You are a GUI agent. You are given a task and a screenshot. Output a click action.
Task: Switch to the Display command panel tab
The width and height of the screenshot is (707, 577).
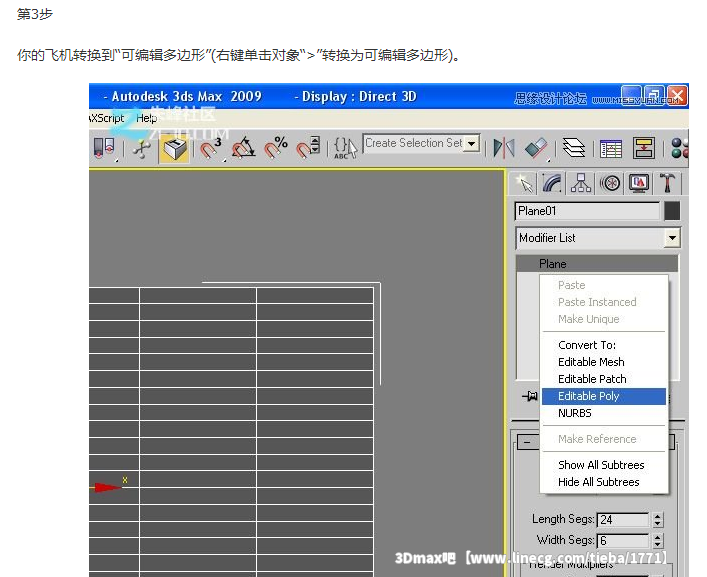[x=639, y=183]
